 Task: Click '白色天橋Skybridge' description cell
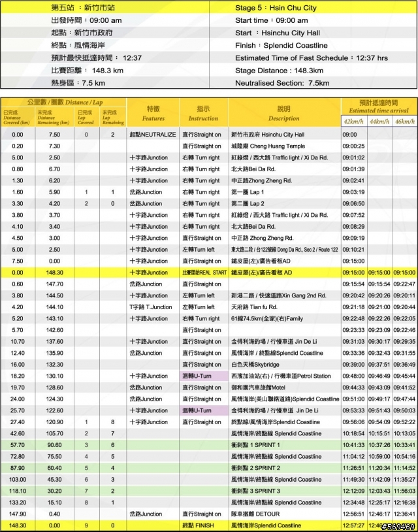255,365
